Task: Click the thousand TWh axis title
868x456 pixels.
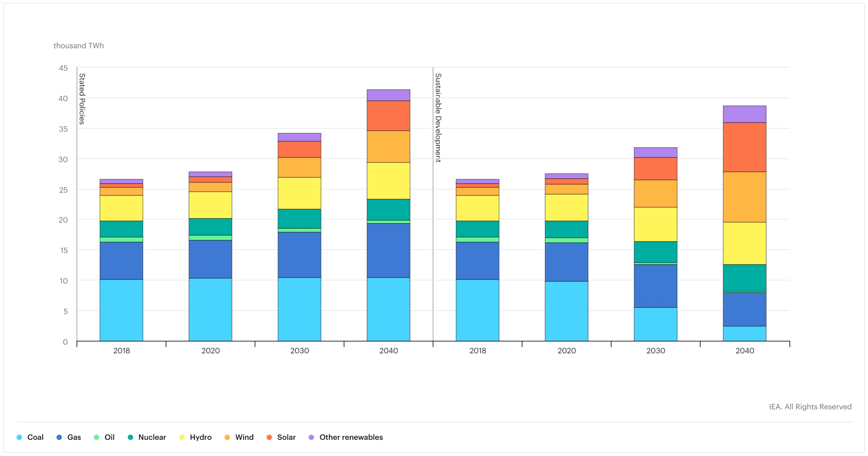Action: (x=79, y=46)
